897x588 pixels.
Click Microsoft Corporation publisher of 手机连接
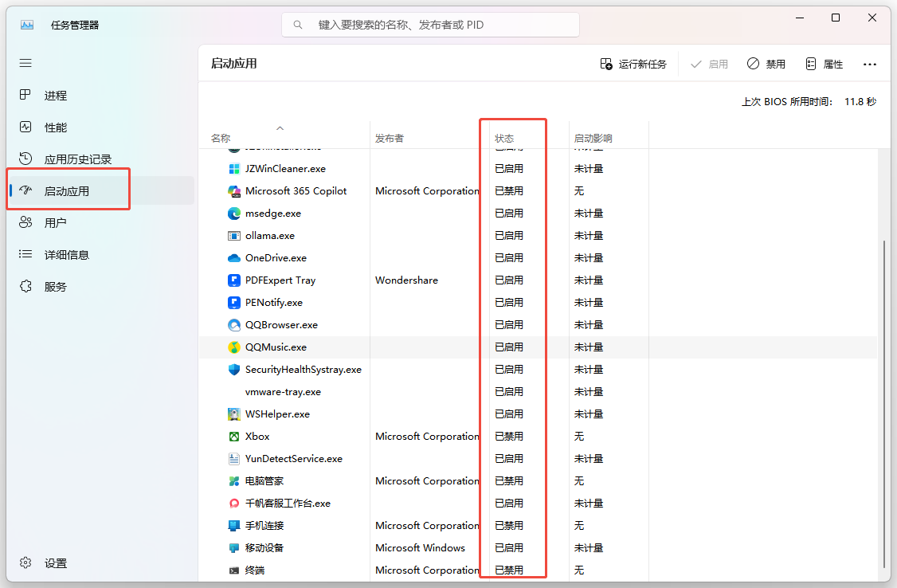tap(427, 526)
